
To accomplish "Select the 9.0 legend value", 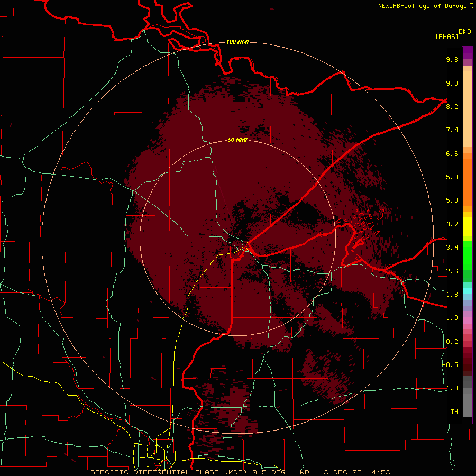I will [452, 83].
